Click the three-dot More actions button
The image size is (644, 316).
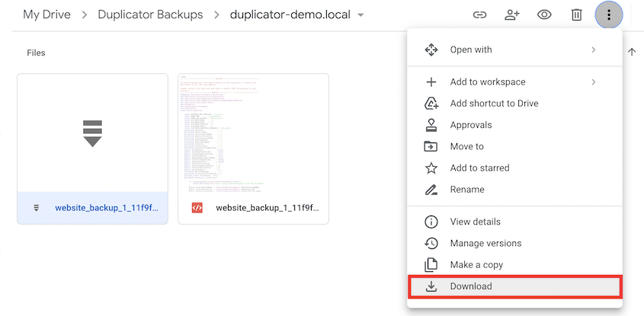tap(609, 15)
